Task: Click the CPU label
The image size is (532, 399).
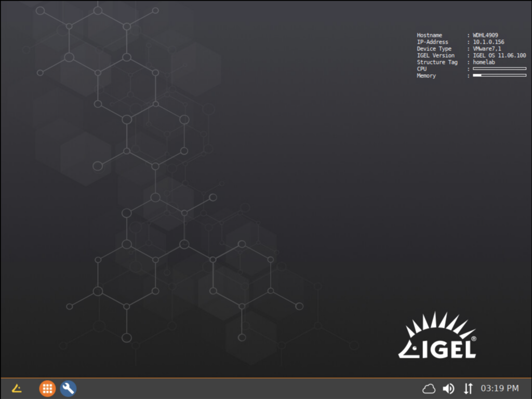Action: point(422,69)
